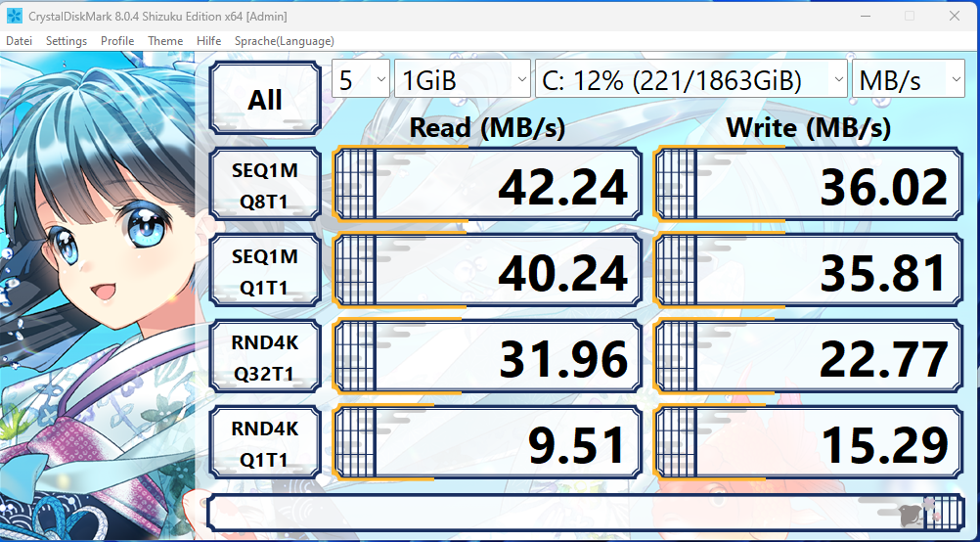This screenshot has height=542, width=980.
Task: Open the Profile menu
Action: point(117,41)
